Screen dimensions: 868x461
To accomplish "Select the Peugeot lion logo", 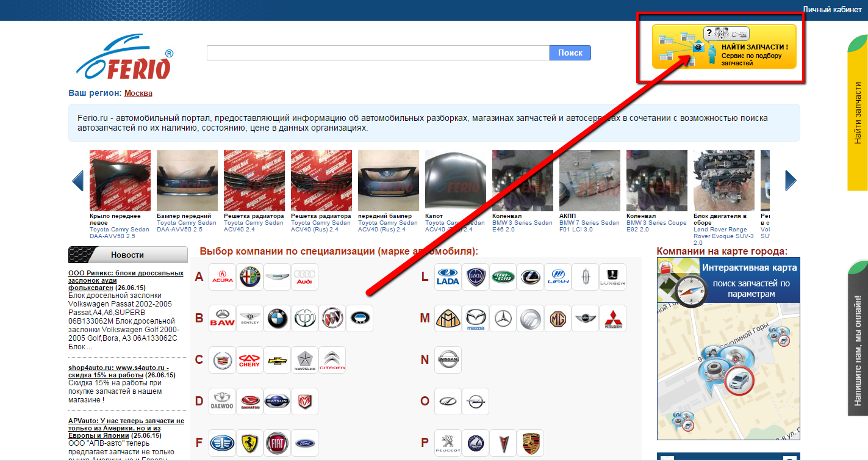I will click(x=448, y=443).
